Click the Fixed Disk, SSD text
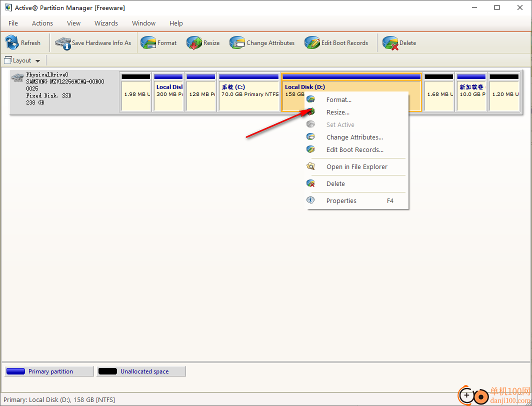 pyautogui.click(x=48, y=95)
